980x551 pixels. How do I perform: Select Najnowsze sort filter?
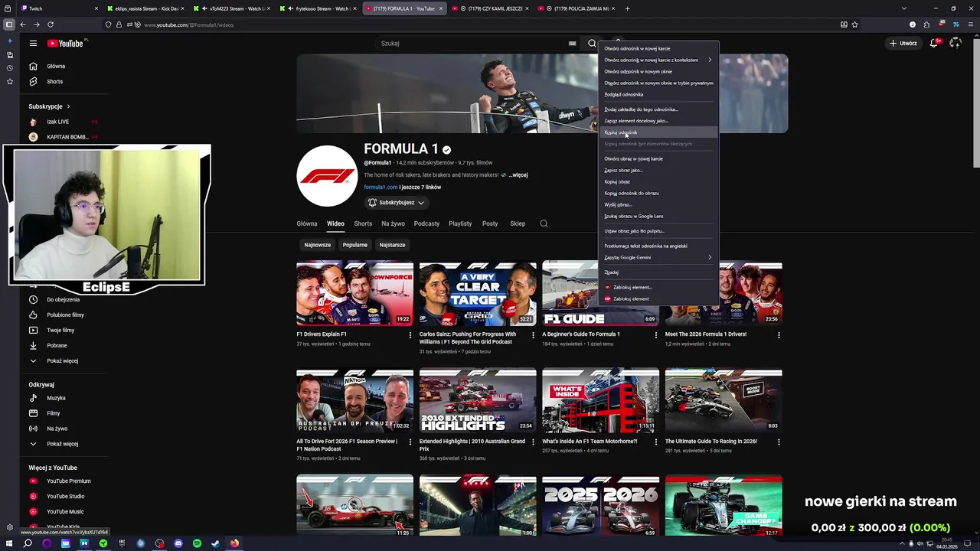point(317,245)
